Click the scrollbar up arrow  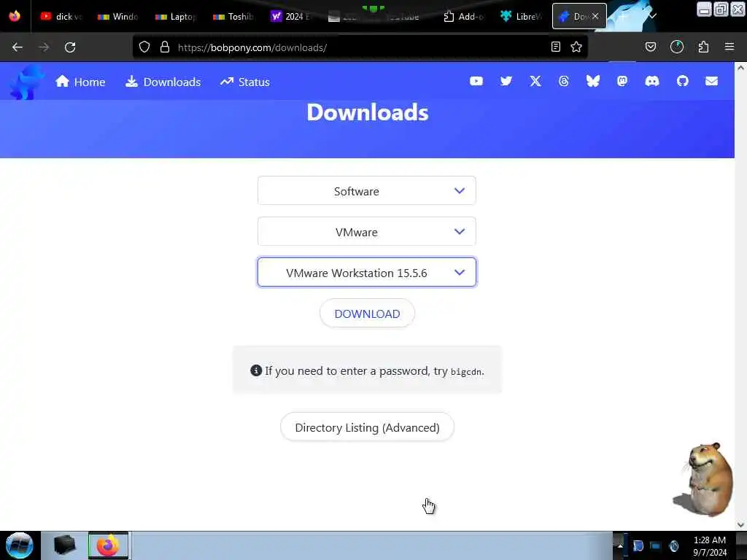[740, 68]
